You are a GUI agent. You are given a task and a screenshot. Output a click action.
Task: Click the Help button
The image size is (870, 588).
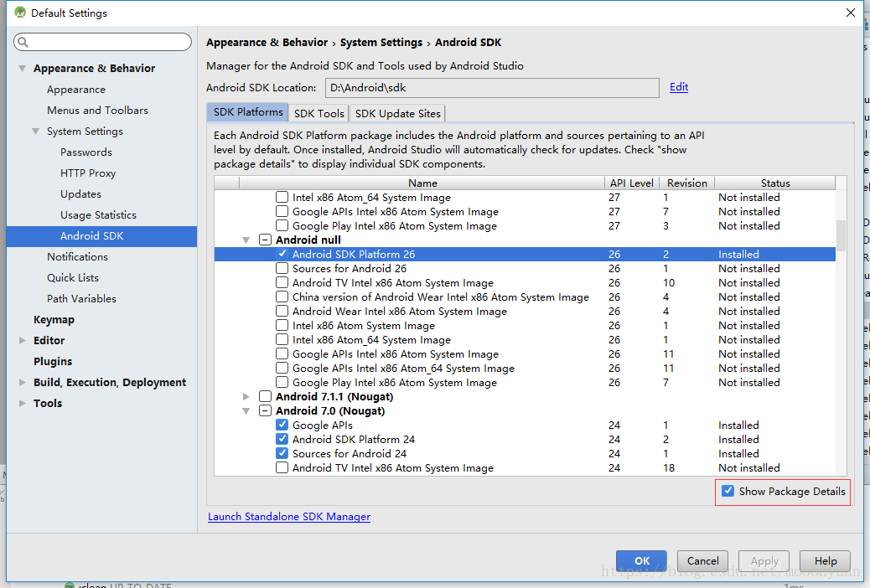(x=826, y=561)
